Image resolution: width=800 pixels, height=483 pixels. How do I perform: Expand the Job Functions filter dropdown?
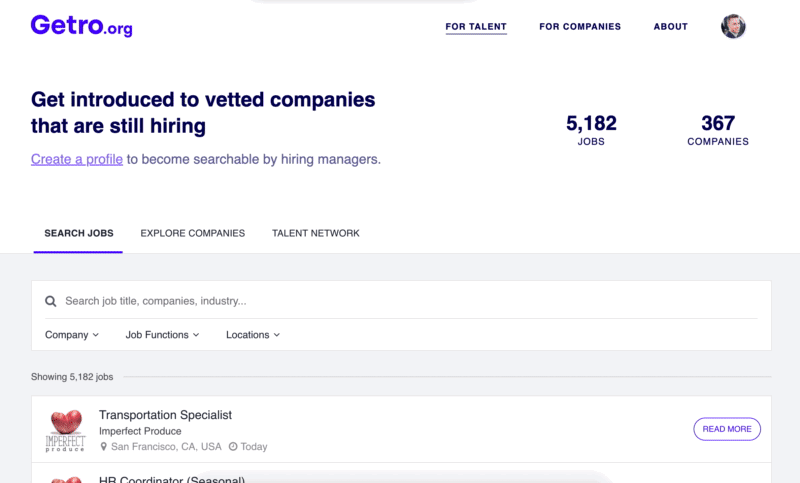162,335
